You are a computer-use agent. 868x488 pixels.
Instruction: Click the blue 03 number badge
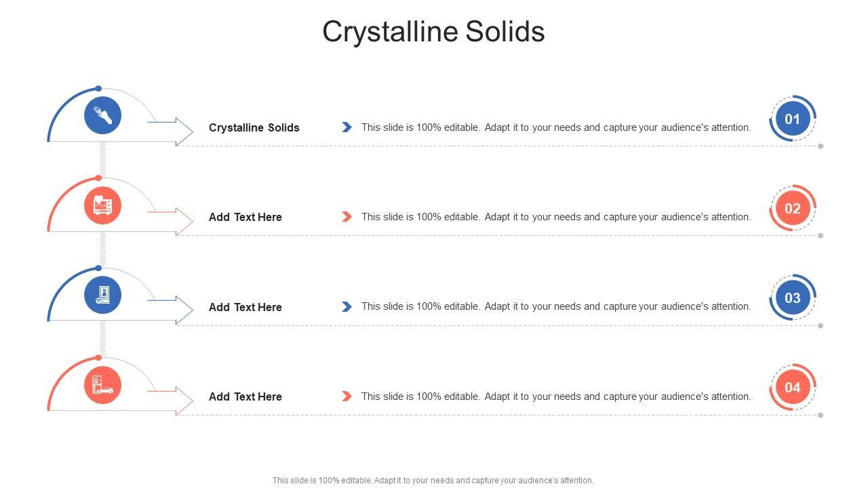coord(792,298)
